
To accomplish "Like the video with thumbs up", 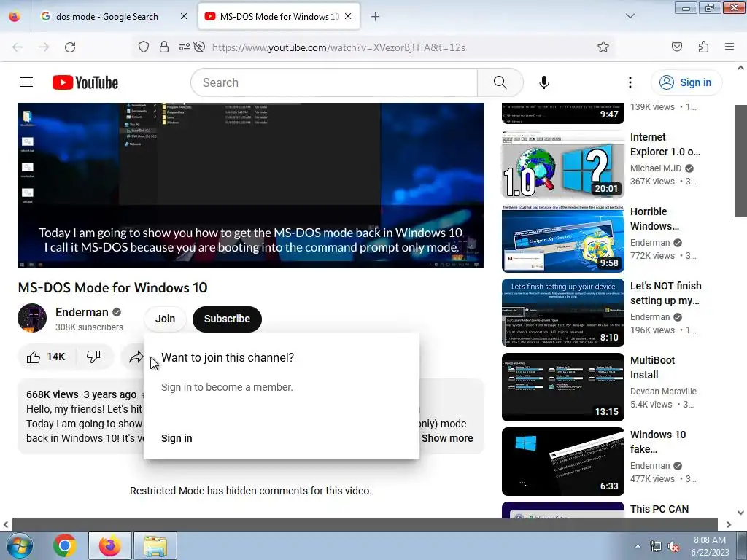I will coord(46,357).
